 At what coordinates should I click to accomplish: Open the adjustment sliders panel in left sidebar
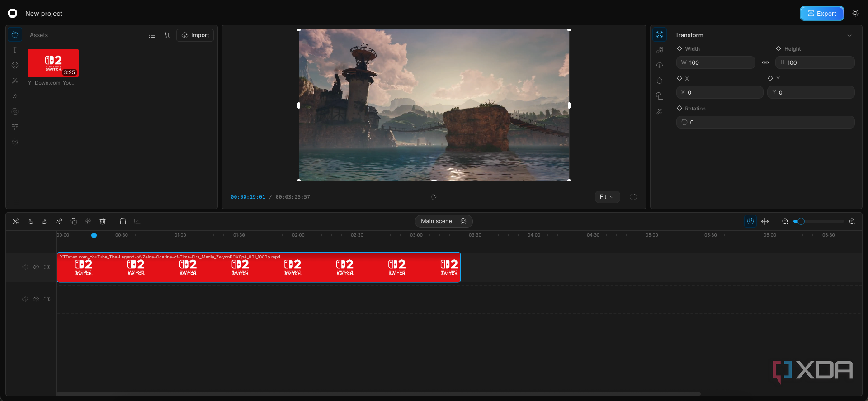tap(15, 127)
